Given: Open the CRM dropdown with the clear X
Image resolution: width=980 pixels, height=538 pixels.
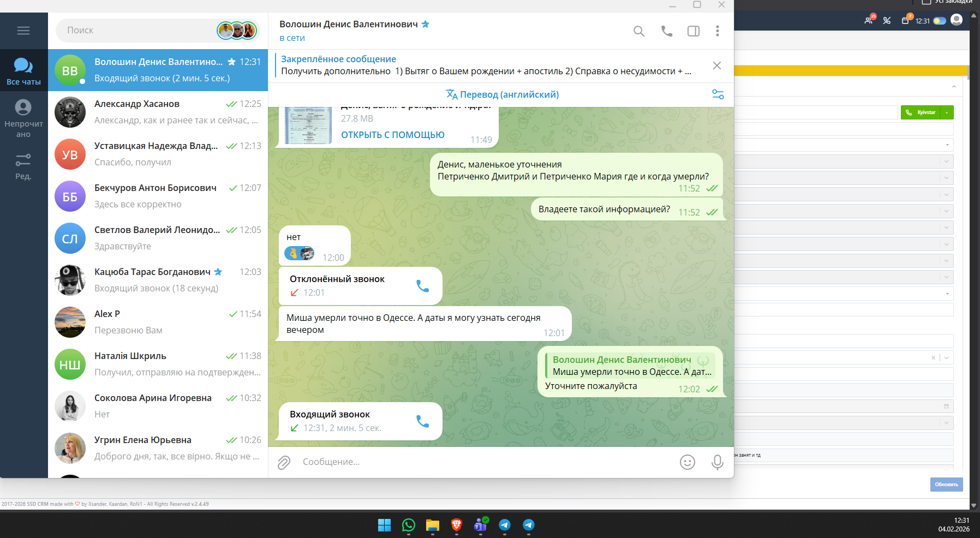Looking at the screenshot, I should [x=947, y=358].
